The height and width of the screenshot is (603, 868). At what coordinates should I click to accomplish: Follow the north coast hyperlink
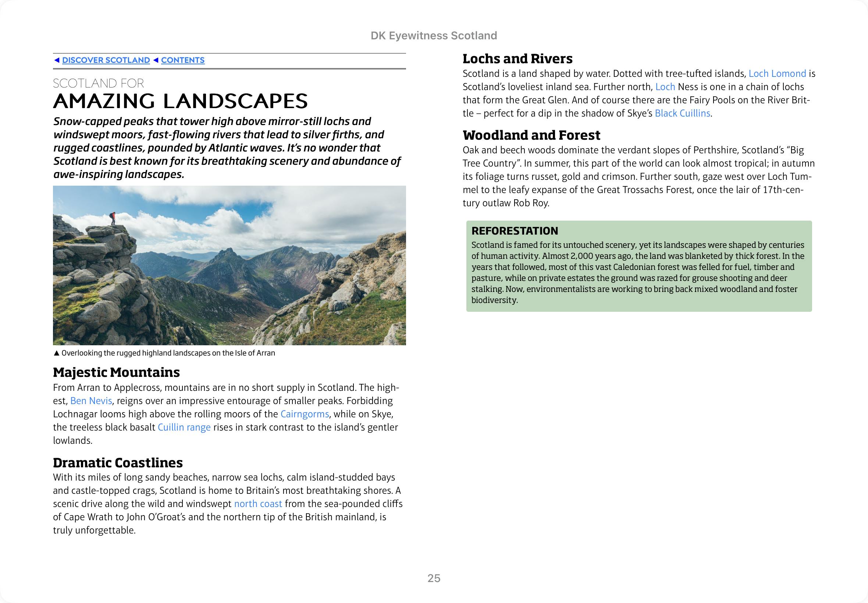[258, 504]
